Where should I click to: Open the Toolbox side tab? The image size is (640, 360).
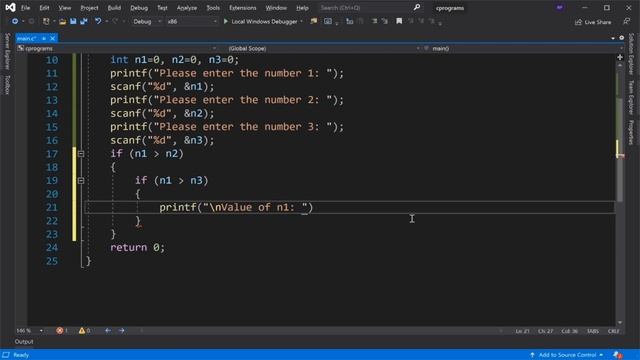(x=7, y=84)
